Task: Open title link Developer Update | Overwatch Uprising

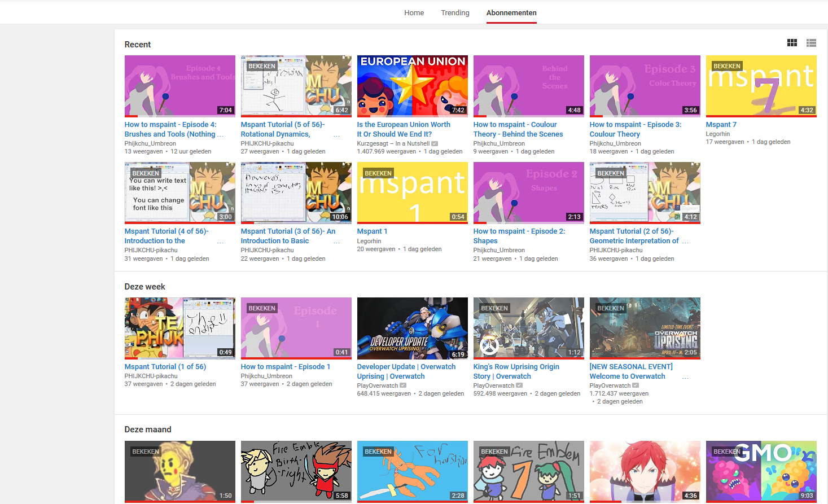Action: point(406,371)
